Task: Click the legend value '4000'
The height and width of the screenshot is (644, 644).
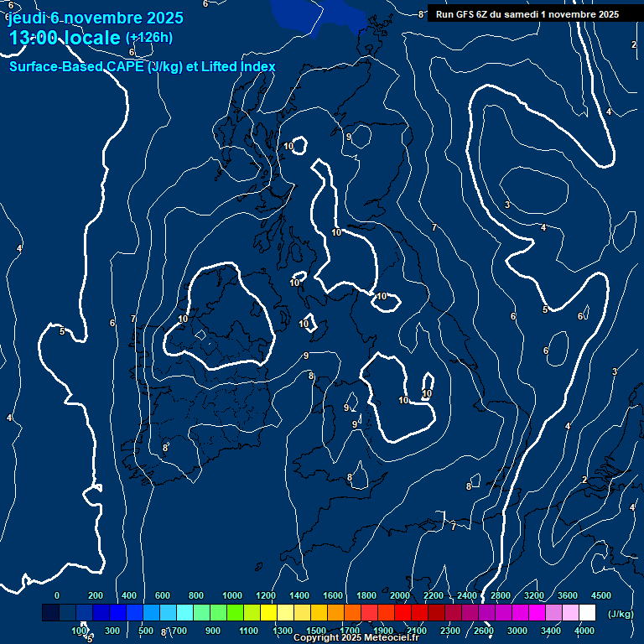Action: (x=584, y=631)
